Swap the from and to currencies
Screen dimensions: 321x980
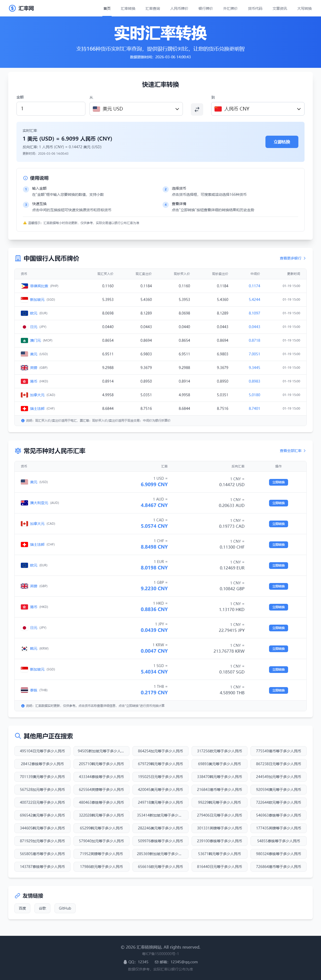click(197, 109)
